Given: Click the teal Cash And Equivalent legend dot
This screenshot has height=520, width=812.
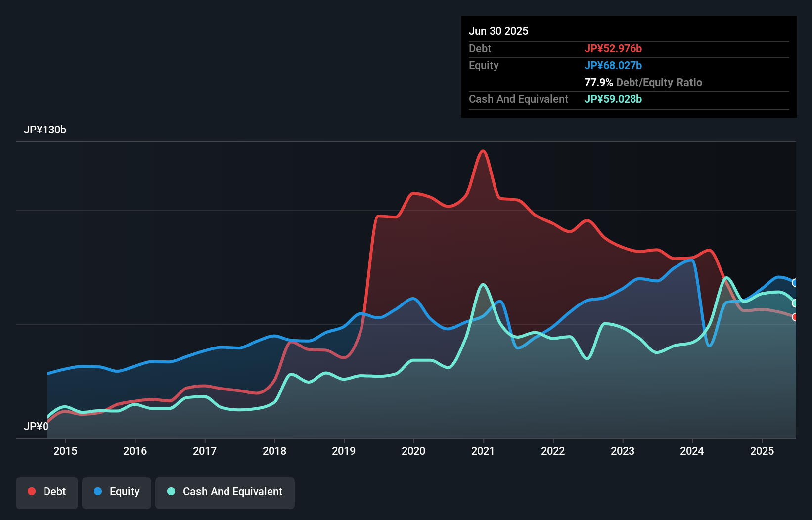Looking at the screenshot, I should pyautogui.click(x=170, y=491).
